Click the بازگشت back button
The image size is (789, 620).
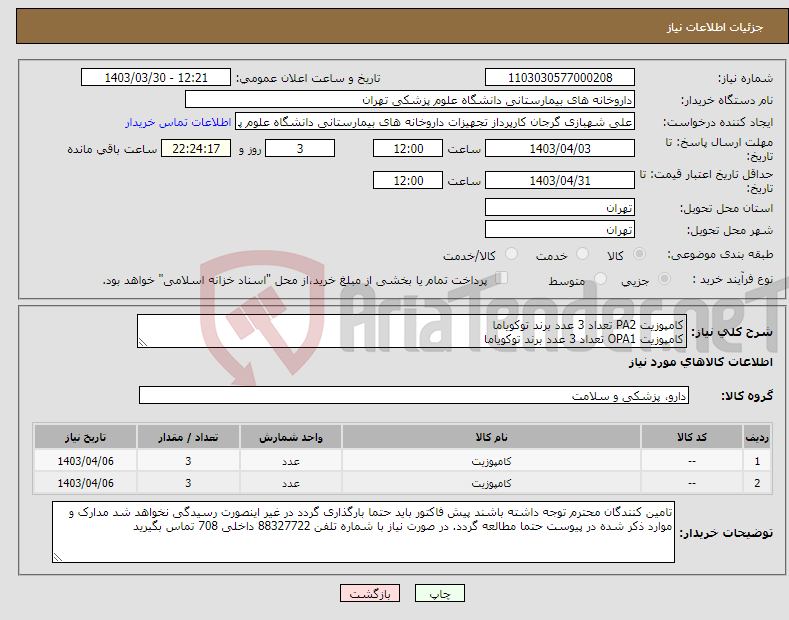[x=370, y=593]
